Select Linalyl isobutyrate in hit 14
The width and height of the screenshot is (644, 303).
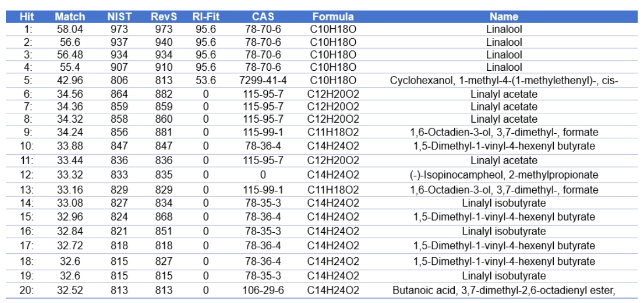tap(503, 203)
